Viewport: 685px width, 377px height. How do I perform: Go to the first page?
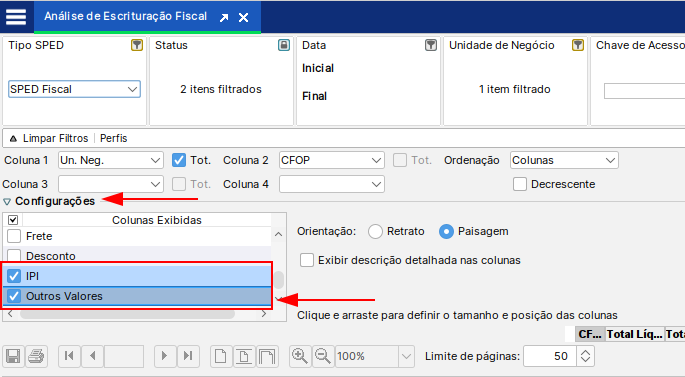coord(69,356)
